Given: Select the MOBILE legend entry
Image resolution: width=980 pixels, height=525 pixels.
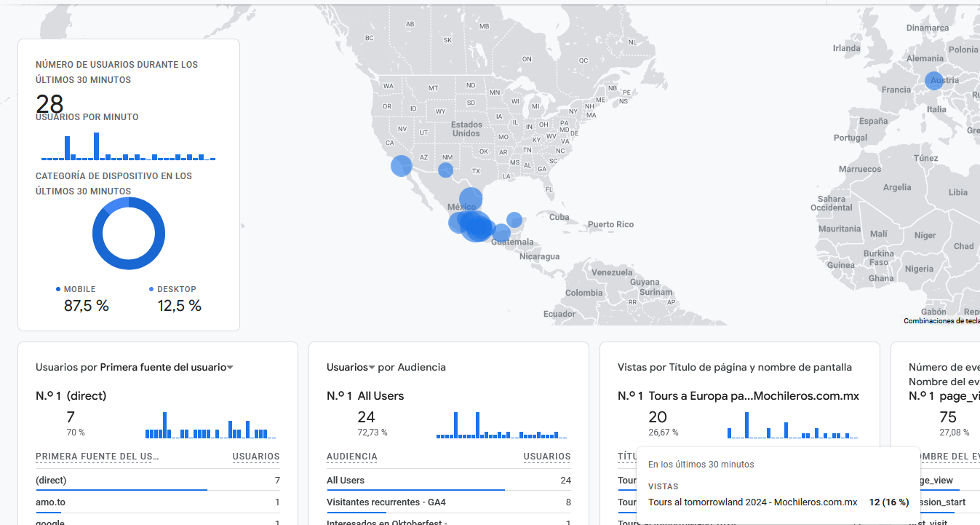Looking at the screenshot, I should pyautogui.click(x=76, y=289).
